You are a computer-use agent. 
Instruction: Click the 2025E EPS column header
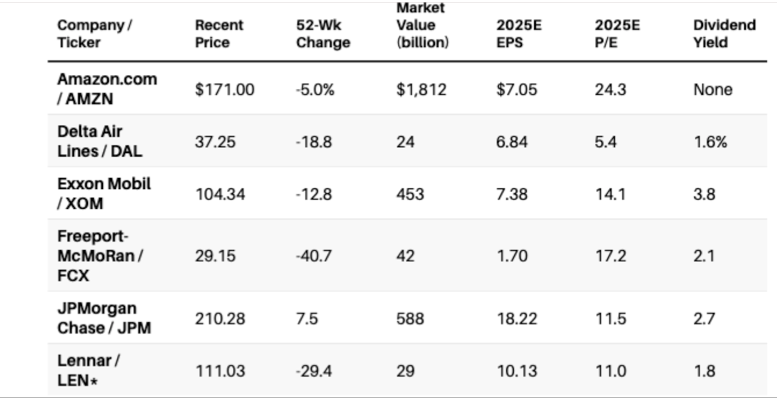pyautogui.click(x=518, y=33)
